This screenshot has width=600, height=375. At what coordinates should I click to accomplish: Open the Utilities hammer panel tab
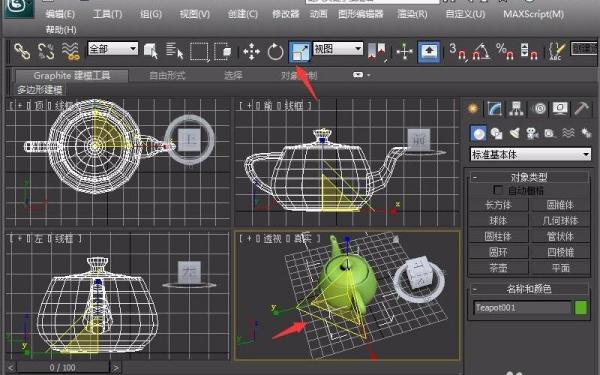[581, 109]
